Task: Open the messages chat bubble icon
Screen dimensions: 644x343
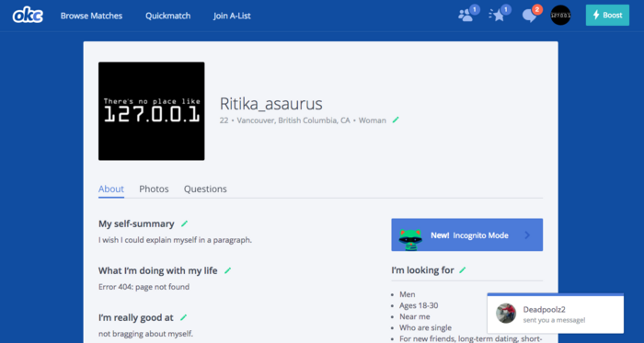Action: click(x=529, y=16)
